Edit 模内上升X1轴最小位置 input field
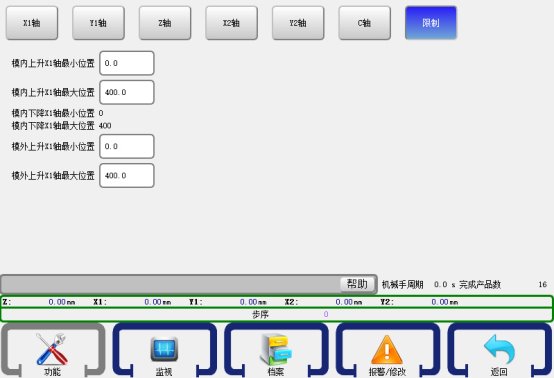Image resolution: width=554 pixels, height=378 pixels. 127,63
